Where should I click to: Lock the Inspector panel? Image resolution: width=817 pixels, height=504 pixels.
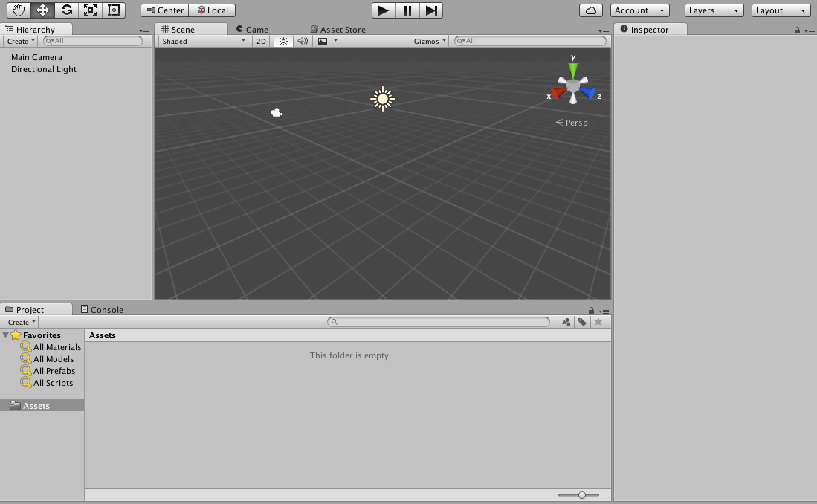coord(797,30)
